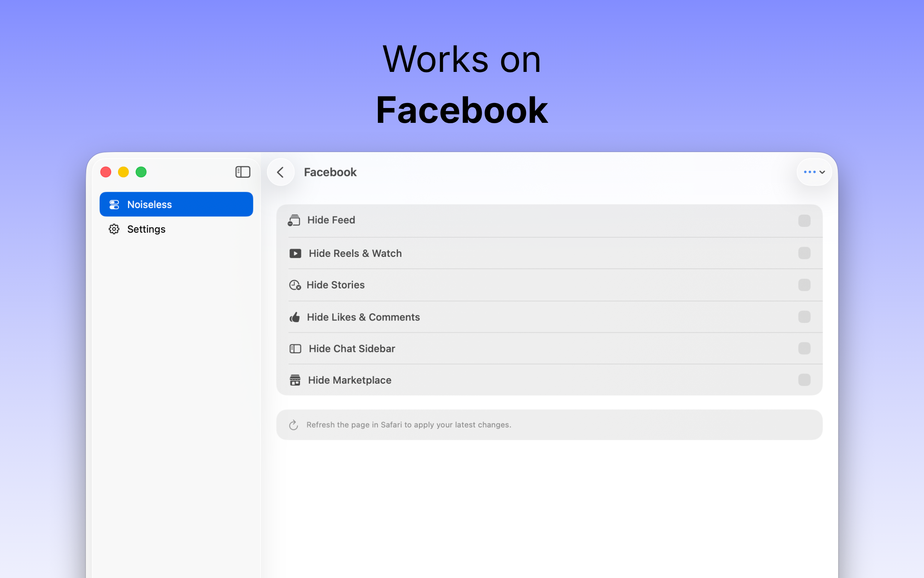Turn on the Hide Chat Sidebar checkbox
Image resolution: width=924 pixels, height=578 pixels.
click(804, 348)
